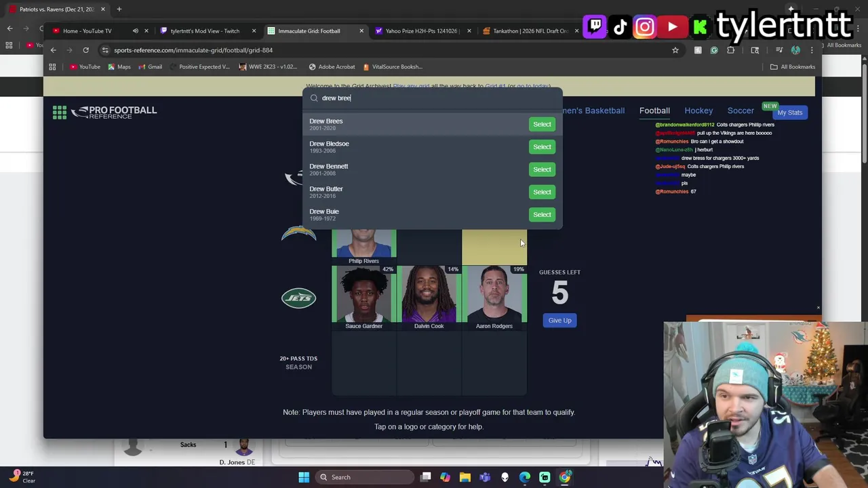
Task: Click the Sauce Gardner grid cell
Action: (363, 298)
